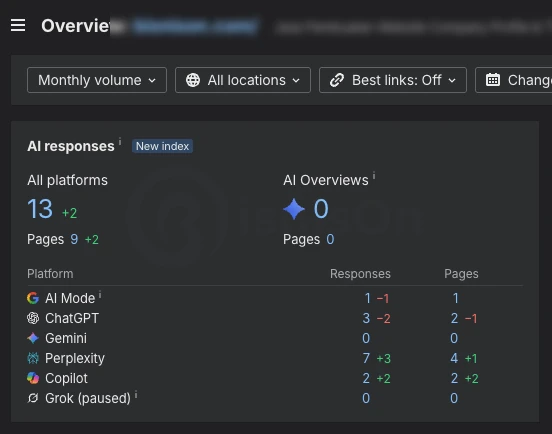Image resolution: width=552 pixels, height=434 pixels.
Task: Click the link chain icon in Best links
Action: 337,80
